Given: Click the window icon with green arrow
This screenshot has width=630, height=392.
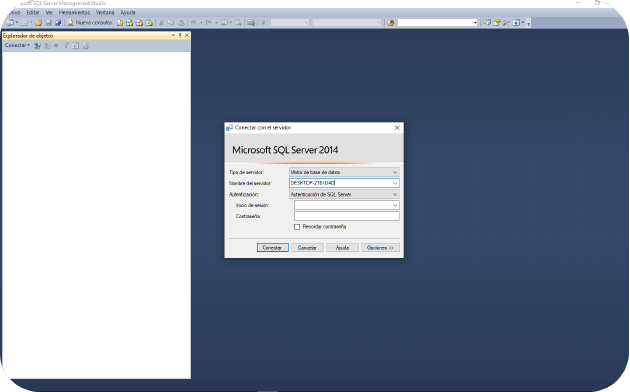Looking at the screenshot, I should pyautogui.click(x=516, y=22).
